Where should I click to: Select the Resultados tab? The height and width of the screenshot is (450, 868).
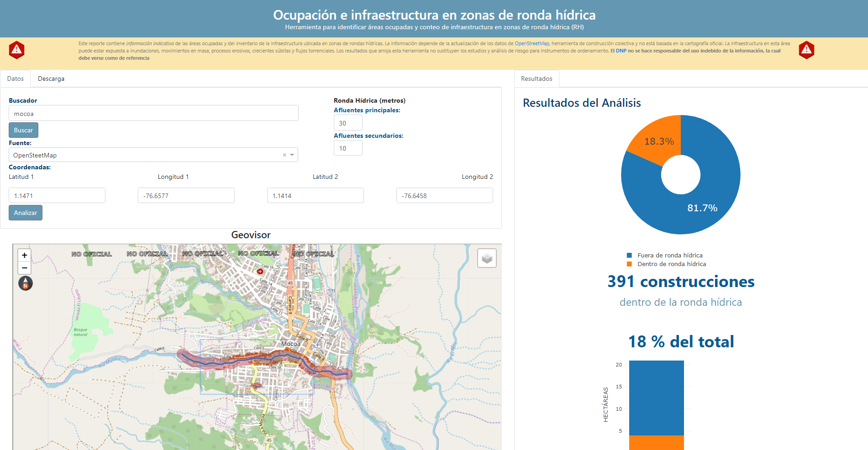[537, 78]
